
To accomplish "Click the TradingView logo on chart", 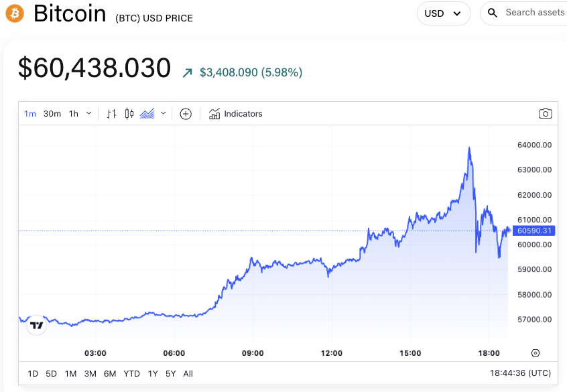I will (x=37, y=326).
